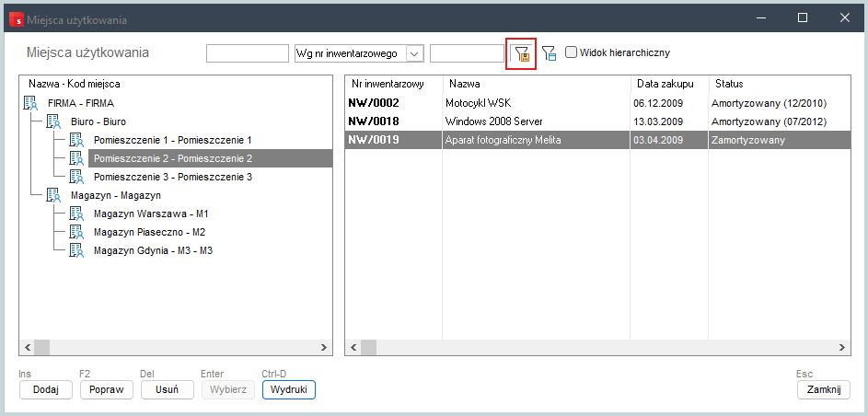Select Magazyn Piaseczno - M2 item

pyautogui.click(x=149, y=232)
